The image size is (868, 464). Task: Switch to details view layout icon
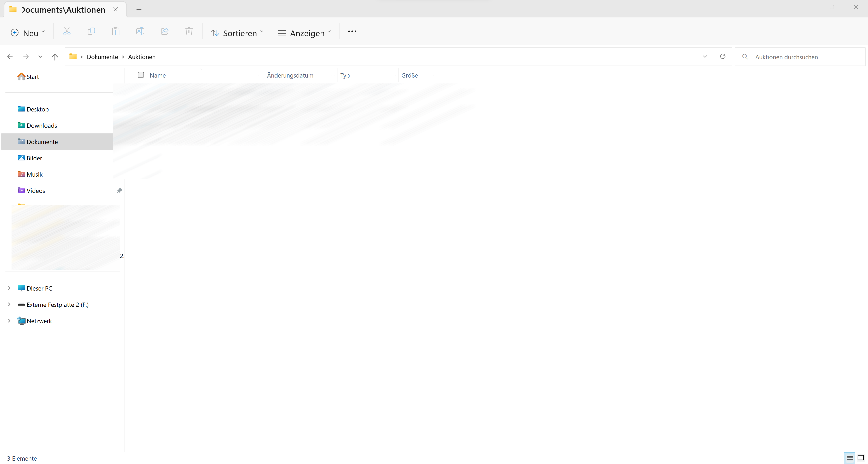(849, 458)
